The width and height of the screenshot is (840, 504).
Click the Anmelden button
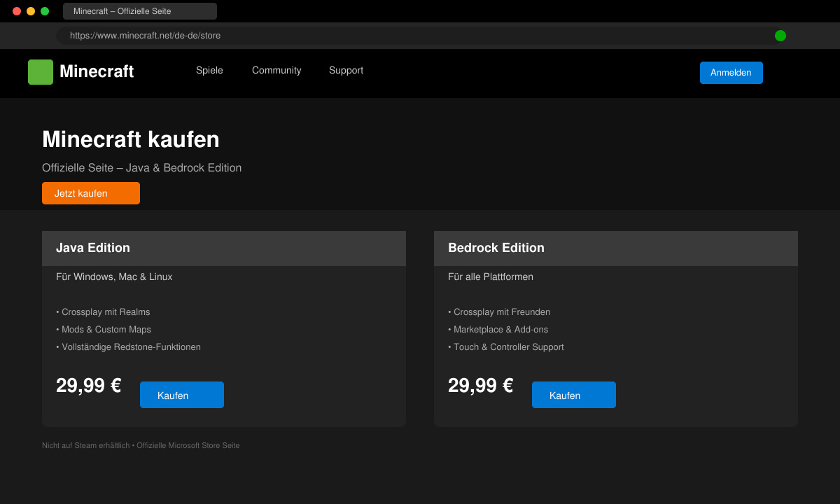(x=731, y=73)
